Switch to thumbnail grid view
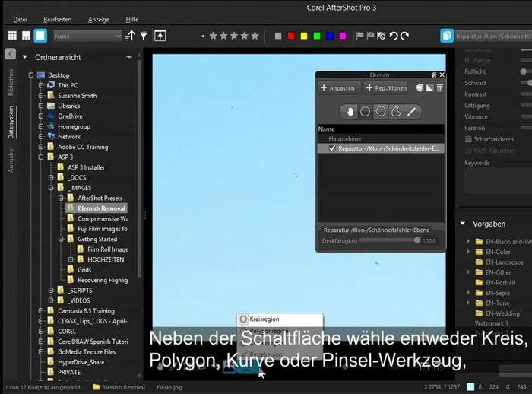Viewport: 532px width, 394px height. pyautogui.click(x=12, y=36)
